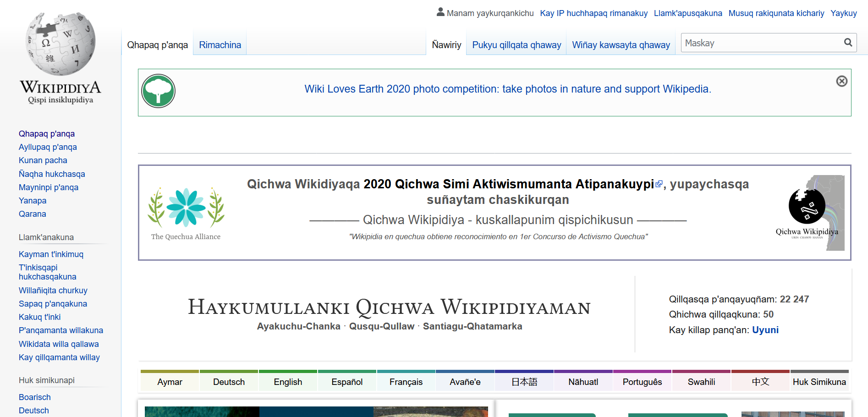Switch to the Qhapaq p'anqa tab
868x417 pixels.
[158, 45]
